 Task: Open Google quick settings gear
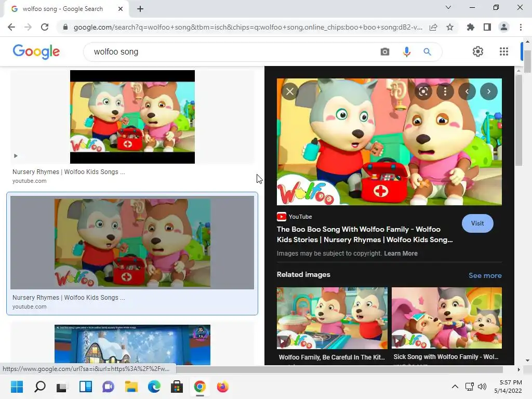[478, 51]
